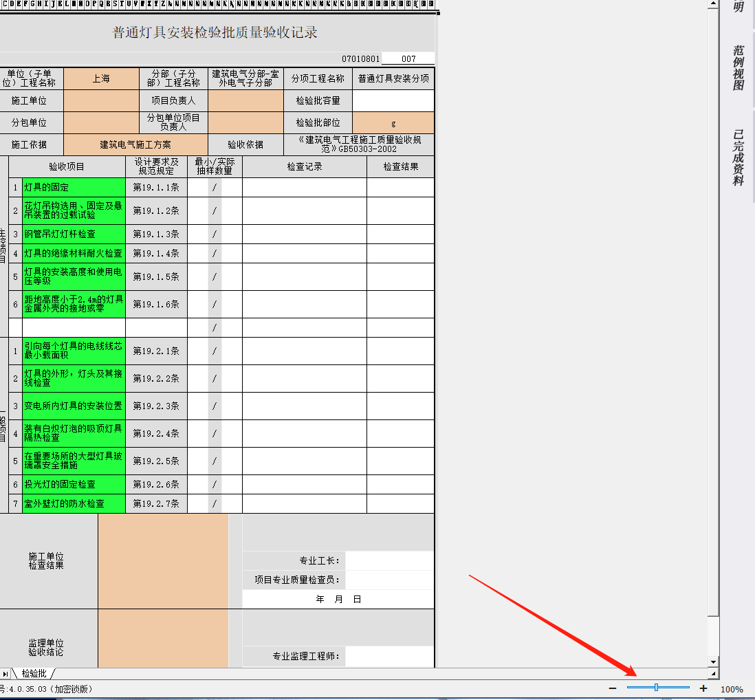755x700 pixels.
Task: Click the horizontal scrollbar right arrow
Action: coord(713,673)
